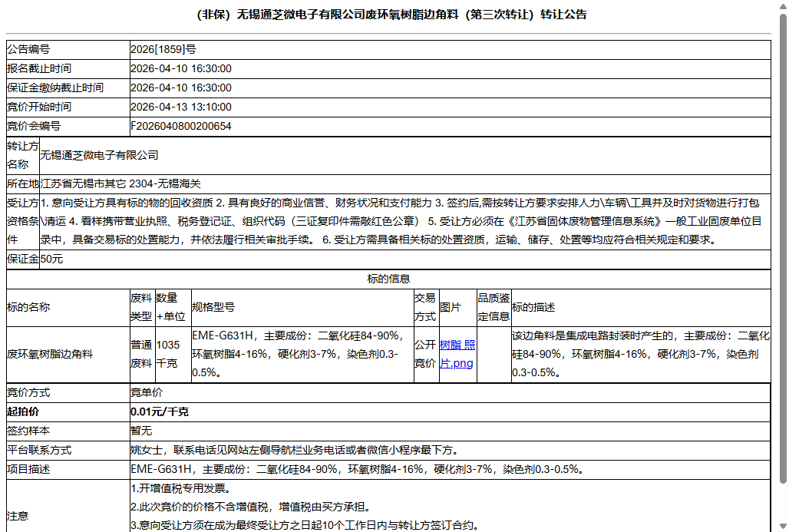The image size is (789, 532).
Task: Click the 图片 column header
Action: pos(458,307)
